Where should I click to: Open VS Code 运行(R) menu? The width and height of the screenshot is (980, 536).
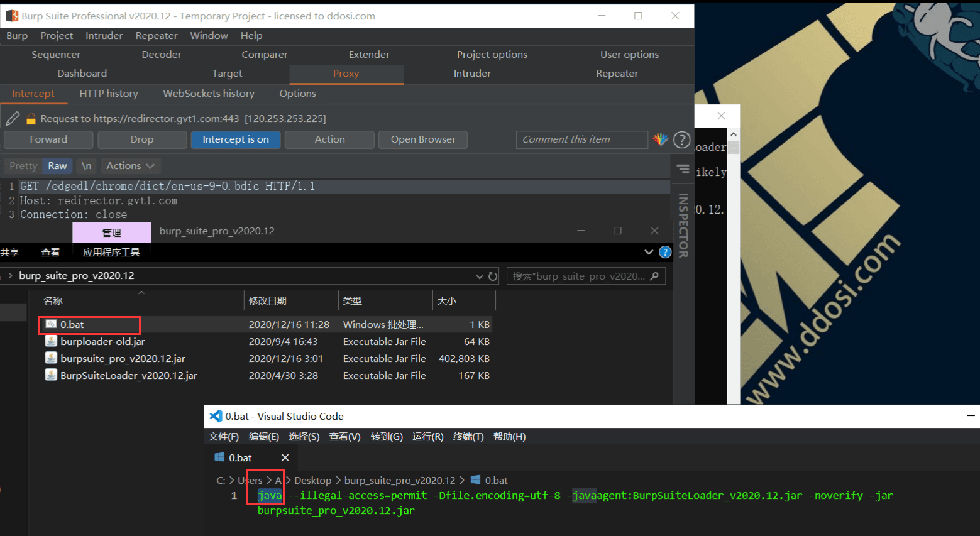[428, 437]
